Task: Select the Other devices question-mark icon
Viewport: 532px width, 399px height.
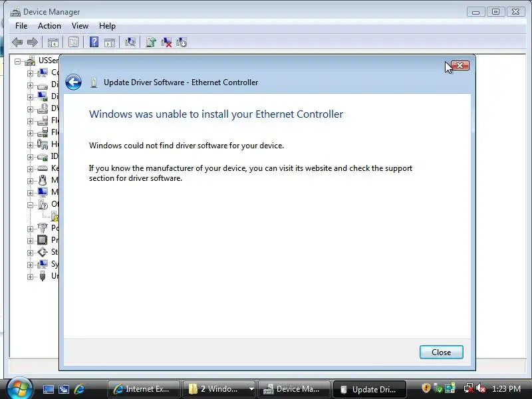Action: 43,204
